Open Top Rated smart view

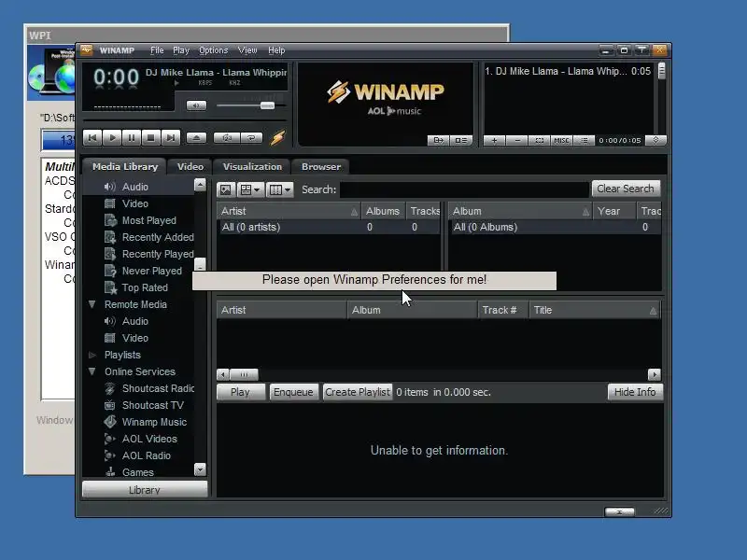[x=145, y=287]
